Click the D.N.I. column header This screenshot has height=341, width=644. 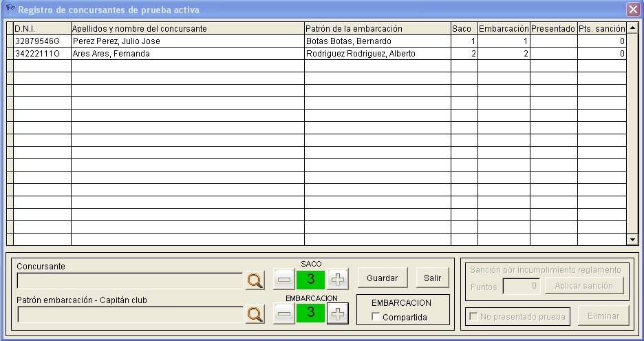[x=41, y=29]
